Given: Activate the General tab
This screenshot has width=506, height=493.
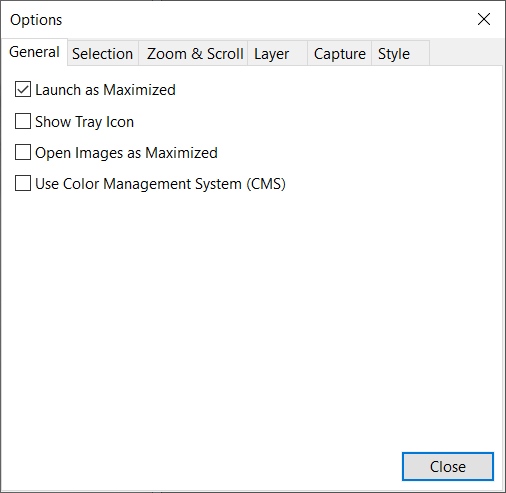Looking at the screenshot, I should click(34, 52).
